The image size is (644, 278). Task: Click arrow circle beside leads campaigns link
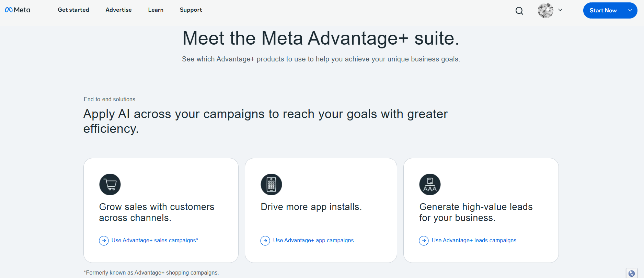(x=424, y=241)
